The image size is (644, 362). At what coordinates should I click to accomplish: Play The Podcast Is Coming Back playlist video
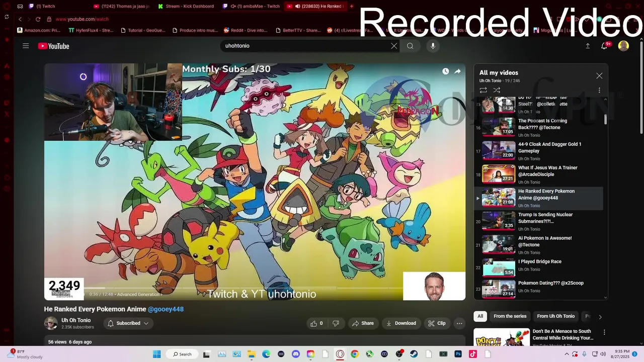538,128
